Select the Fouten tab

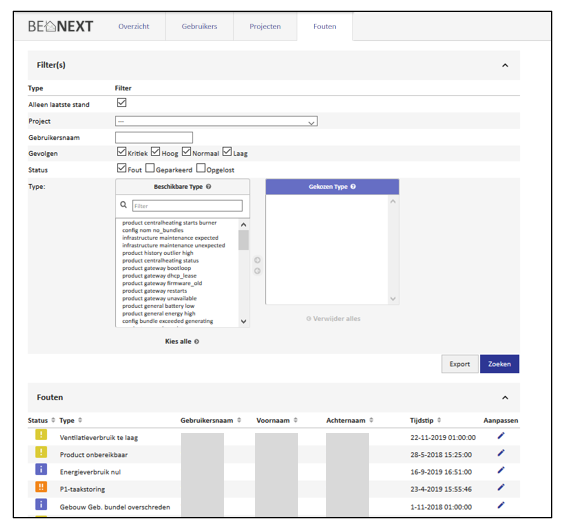click(x=325, y=26)
